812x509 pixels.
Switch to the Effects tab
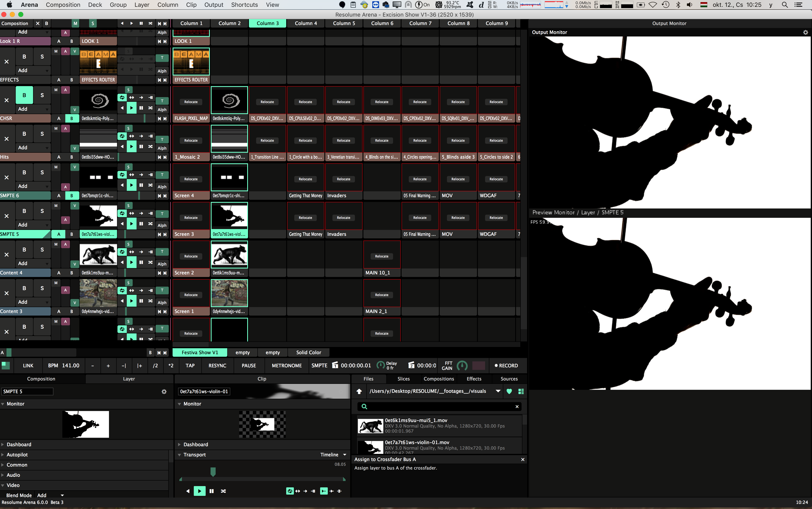473,379
